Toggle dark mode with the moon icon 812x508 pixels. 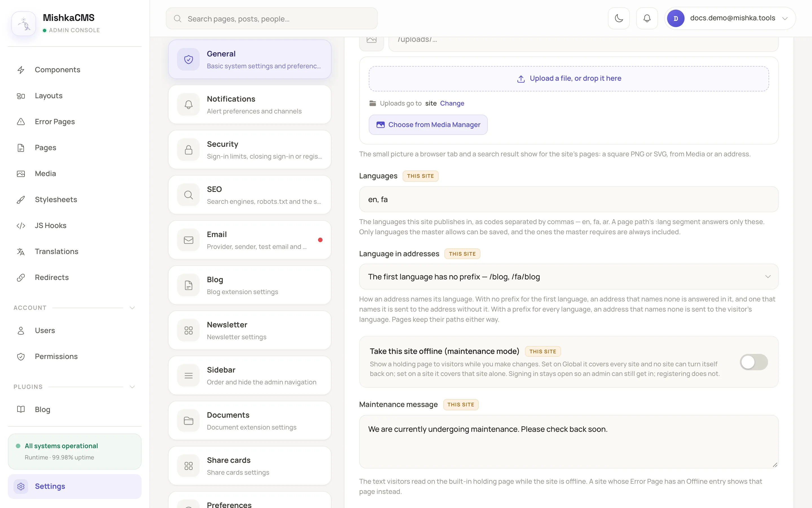tap(619, 18)
